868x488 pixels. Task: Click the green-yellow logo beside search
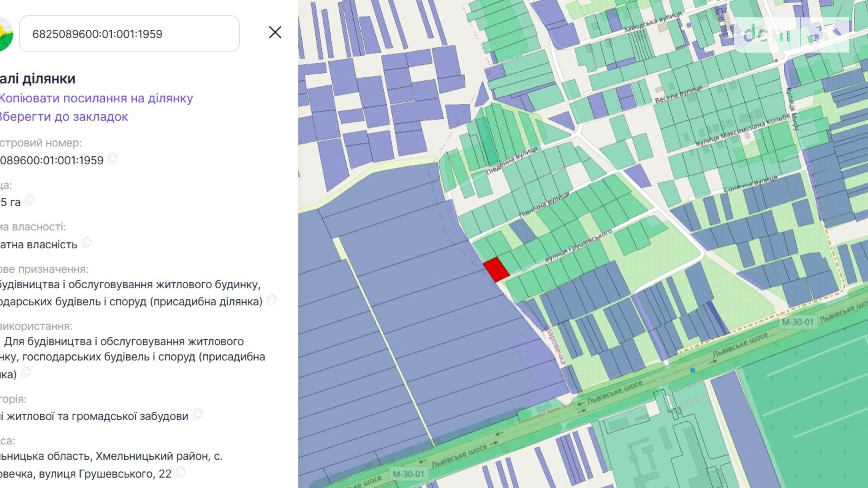[x=5, y=34]
